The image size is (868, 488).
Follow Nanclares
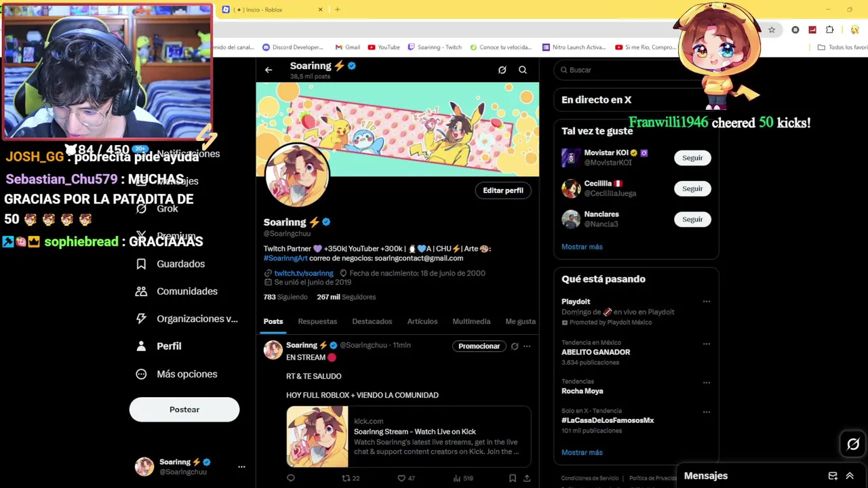coord(692,219)
